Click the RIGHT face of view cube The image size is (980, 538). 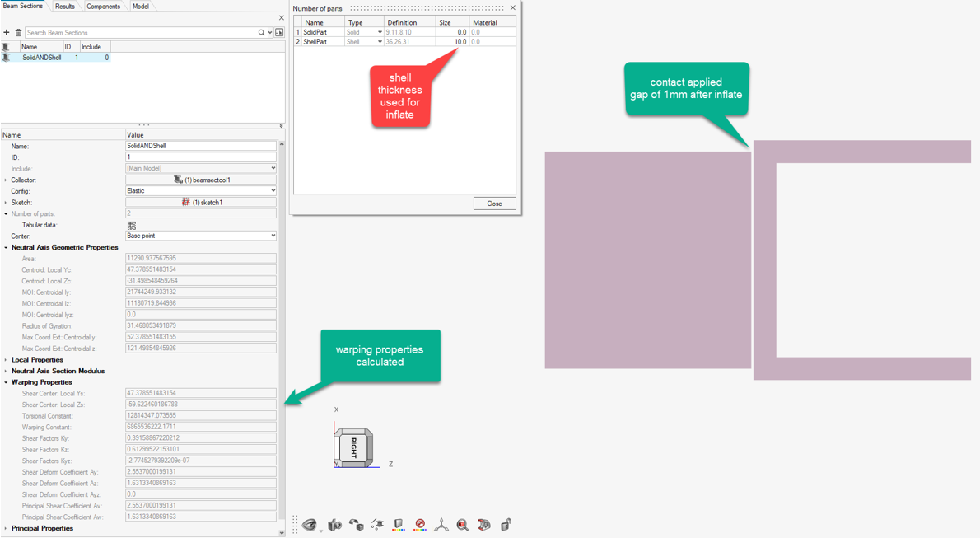pos(353,447)
